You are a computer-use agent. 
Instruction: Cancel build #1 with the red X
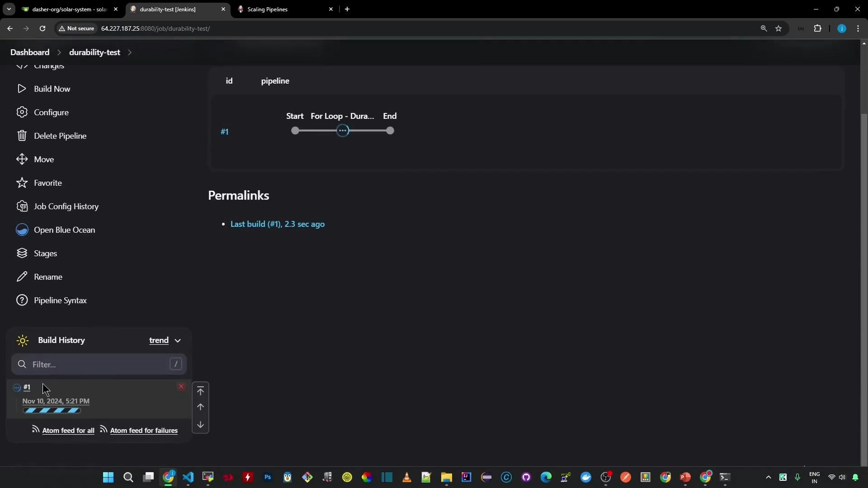[181, 386]
